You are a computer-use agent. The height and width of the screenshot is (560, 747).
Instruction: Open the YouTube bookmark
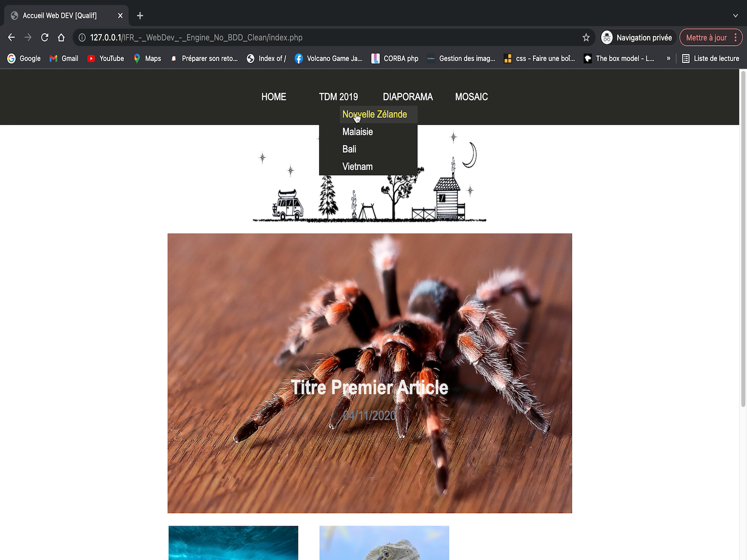(106, 59)
